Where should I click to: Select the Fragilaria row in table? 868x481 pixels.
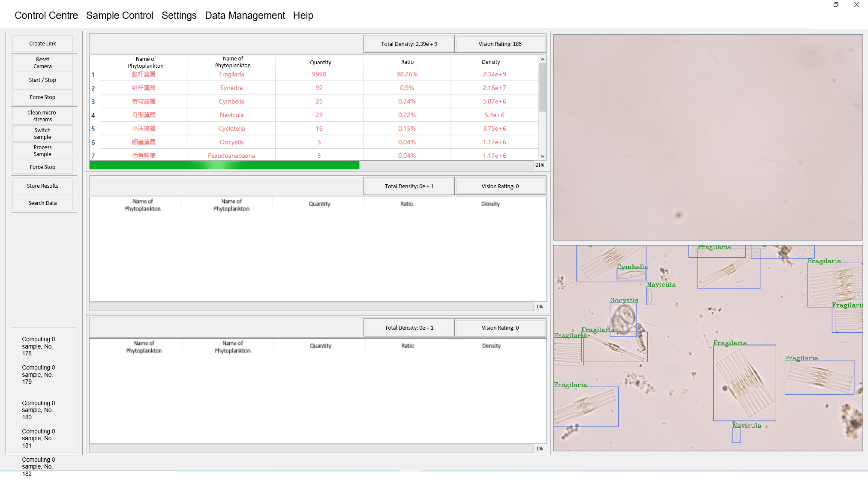[x=231, y=75]
